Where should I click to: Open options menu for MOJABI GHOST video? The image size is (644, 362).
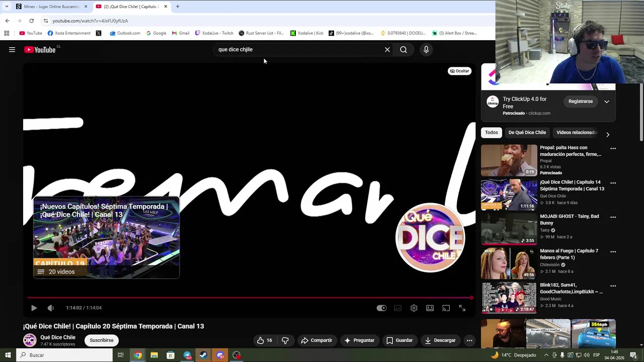coord(613,217)
